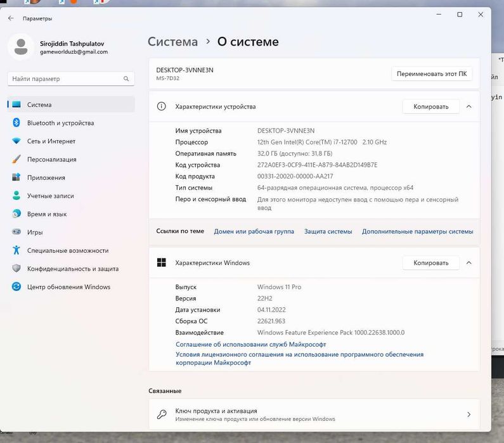The image size is (504, 443).
Task: Click the 64-разрядная system type value
Action: tap(335, 188)
